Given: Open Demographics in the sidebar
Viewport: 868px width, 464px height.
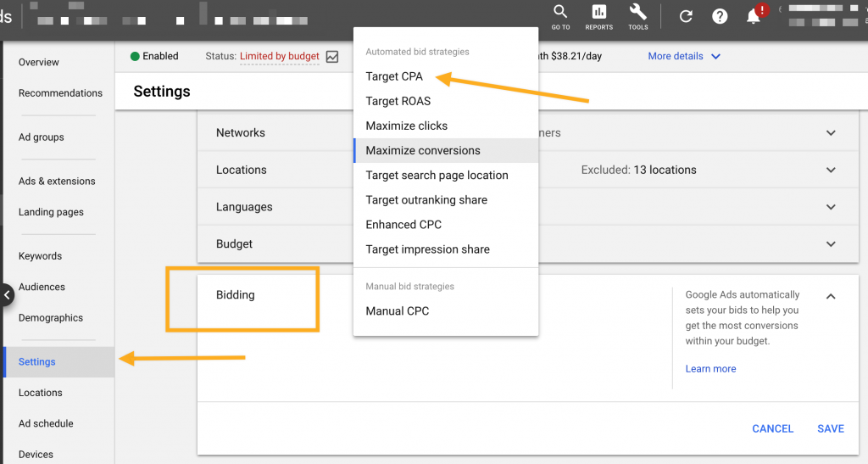Looking at the screenshot, I should click(50, 318).
